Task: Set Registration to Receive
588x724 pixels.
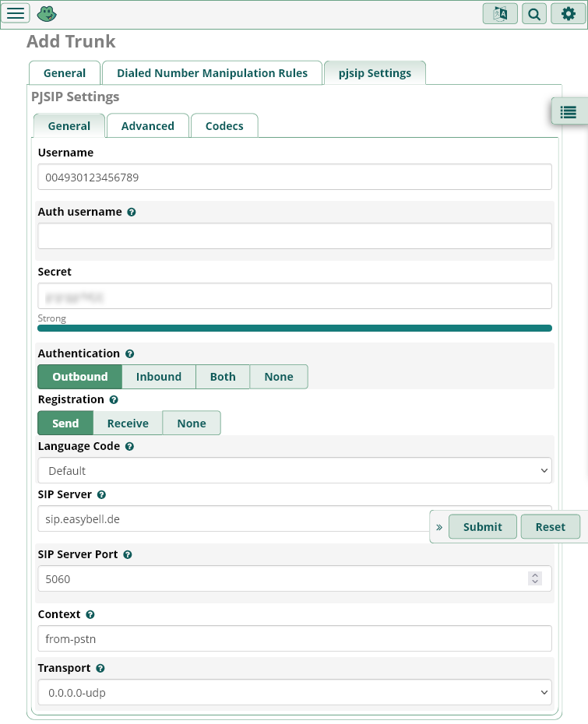Action: [x=128, y=424]
